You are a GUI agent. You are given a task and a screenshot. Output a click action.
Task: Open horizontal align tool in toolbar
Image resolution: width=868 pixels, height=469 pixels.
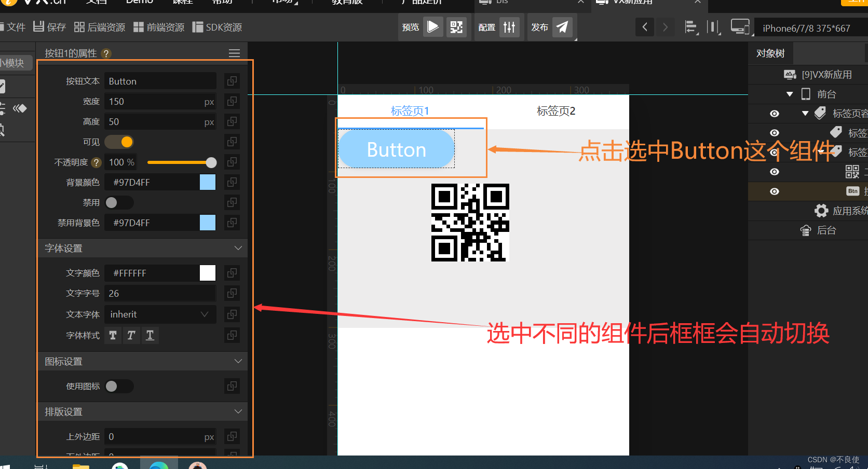coord(691,27)
